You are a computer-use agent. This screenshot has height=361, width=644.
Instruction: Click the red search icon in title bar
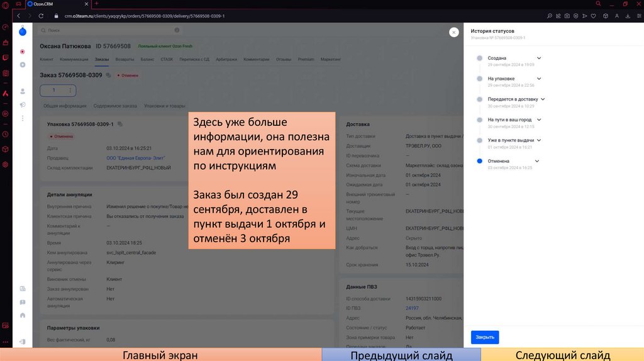pos(599,4)
